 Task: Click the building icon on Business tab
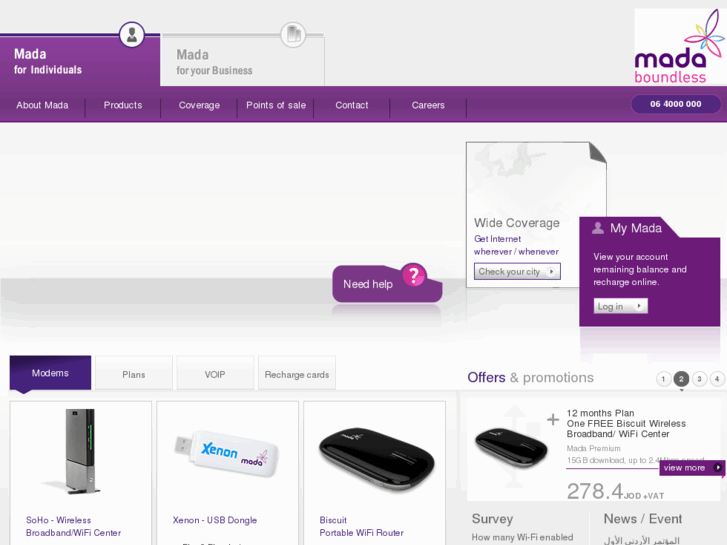click(x=293, y=34)
